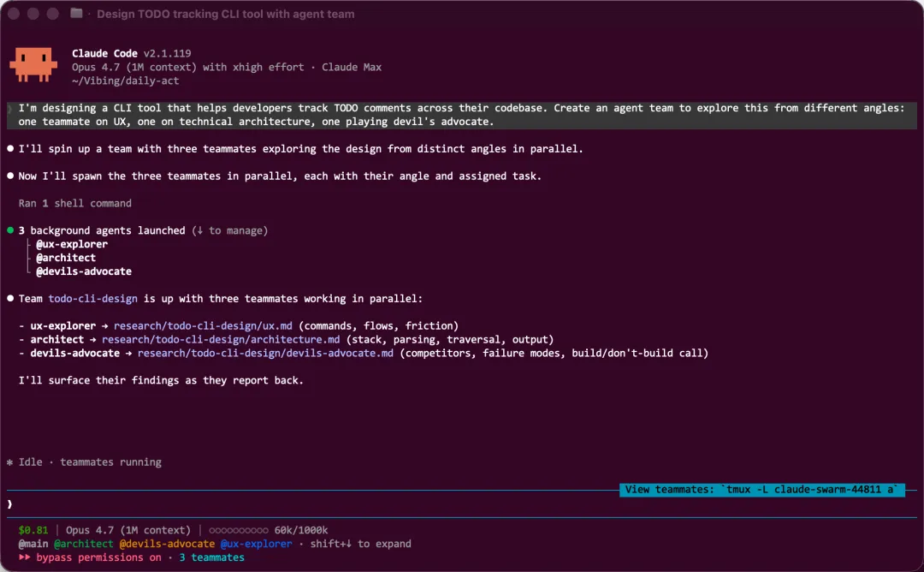Select @ux-explorer in the launched agents tree
Screen dimensions: 924x572
tap(72, 244)
